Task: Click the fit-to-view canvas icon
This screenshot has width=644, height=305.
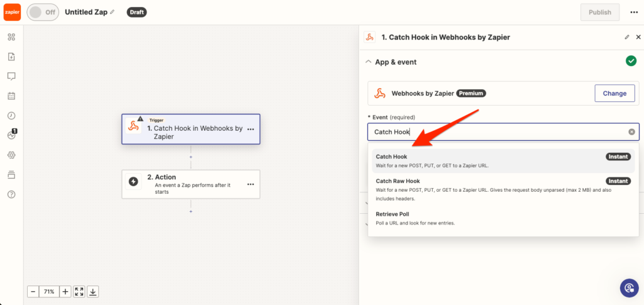Action: 79,292
